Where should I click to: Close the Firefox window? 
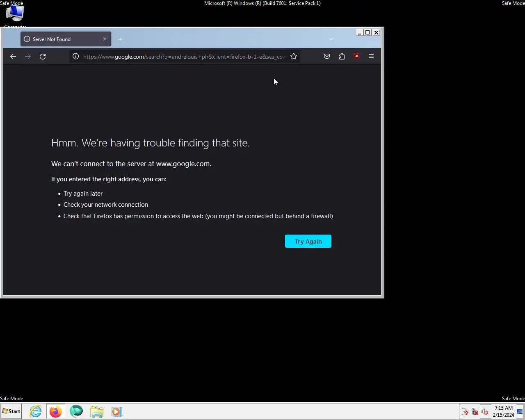(x=376, y=32)
